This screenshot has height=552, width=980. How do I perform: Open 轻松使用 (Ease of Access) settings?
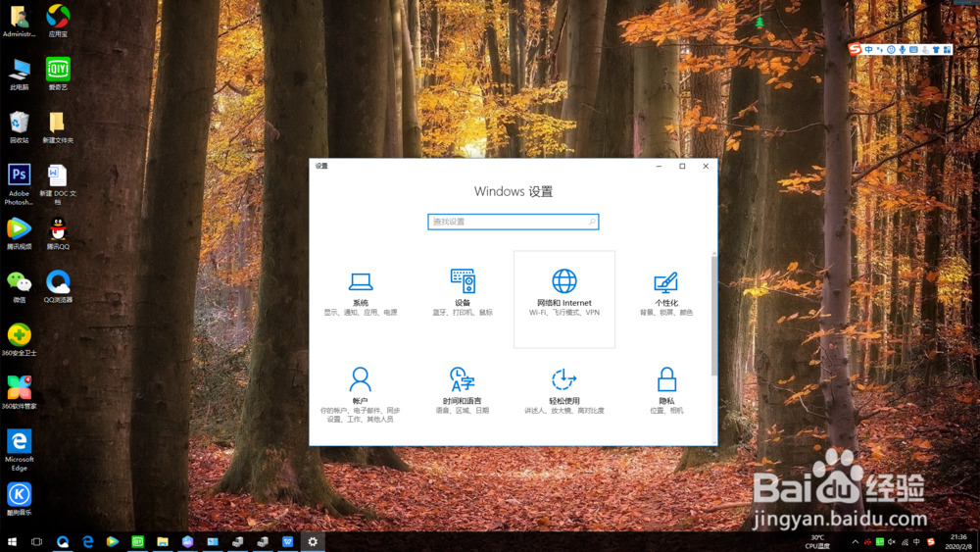pyautogui.click(x=564, y=398)
